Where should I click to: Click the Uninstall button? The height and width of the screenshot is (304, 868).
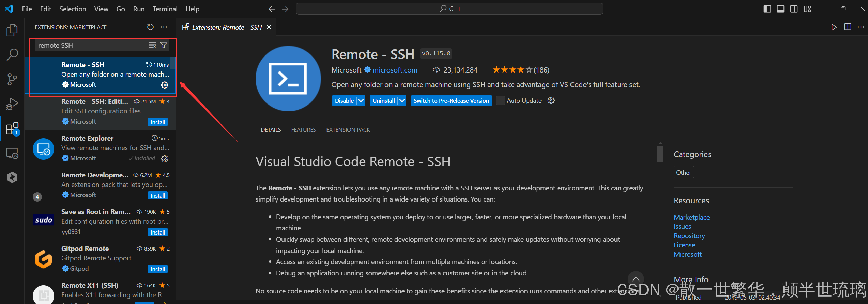[384, 100]
